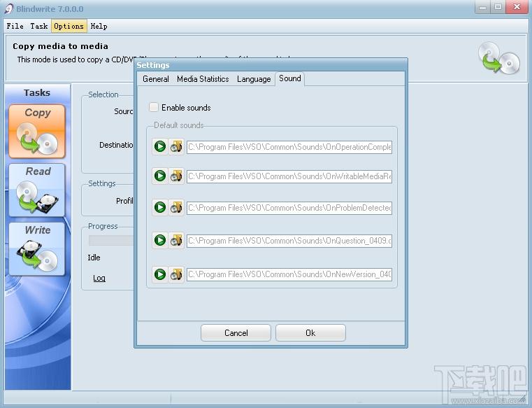532x408 pixels.
Task: Play the OnOperationComplete sound preview
Action: click(x=160, y=147)
